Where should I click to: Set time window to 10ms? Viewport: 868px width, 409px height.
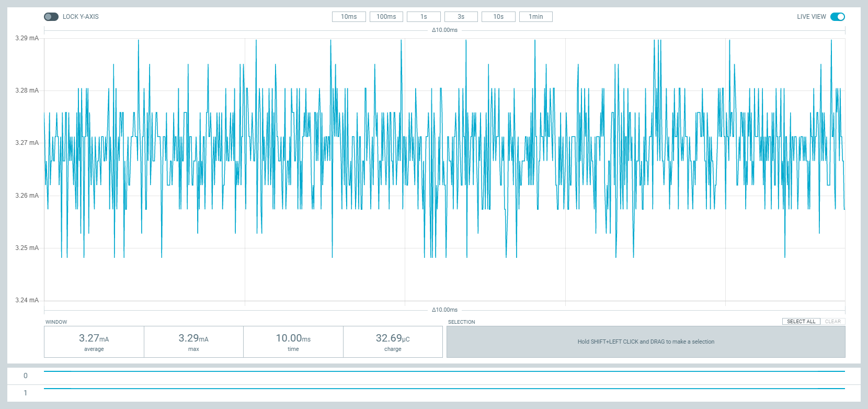(349, 17)
